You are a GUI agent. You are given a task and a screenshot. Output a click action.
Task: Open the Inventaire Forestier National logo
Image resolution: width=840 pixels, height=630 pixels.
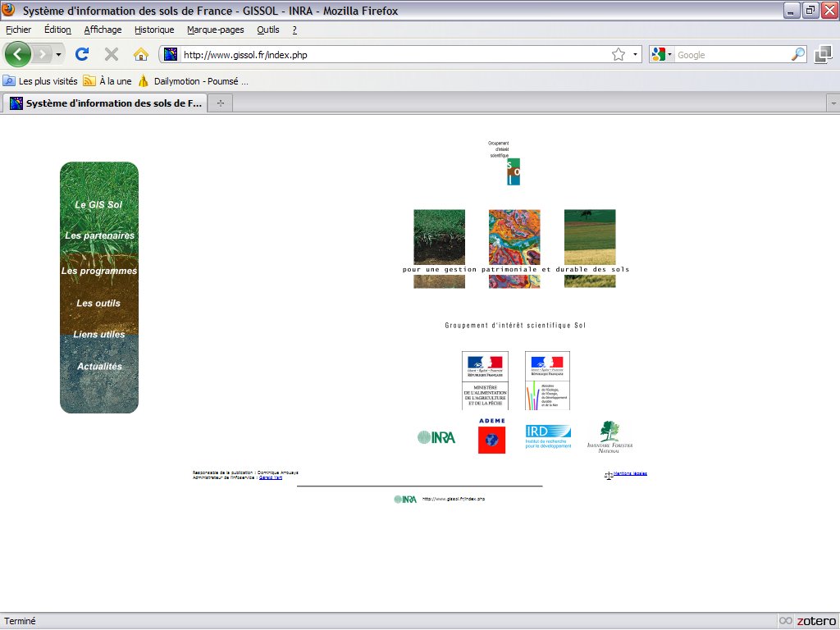pyautogui.click(x=609, y=436)
